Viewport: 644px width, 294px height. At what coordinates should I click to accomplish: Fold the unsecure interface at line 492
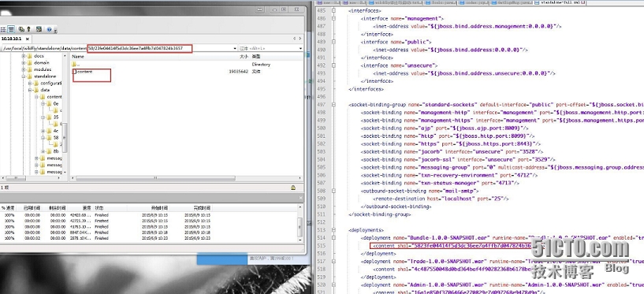(x=333, y=65)
